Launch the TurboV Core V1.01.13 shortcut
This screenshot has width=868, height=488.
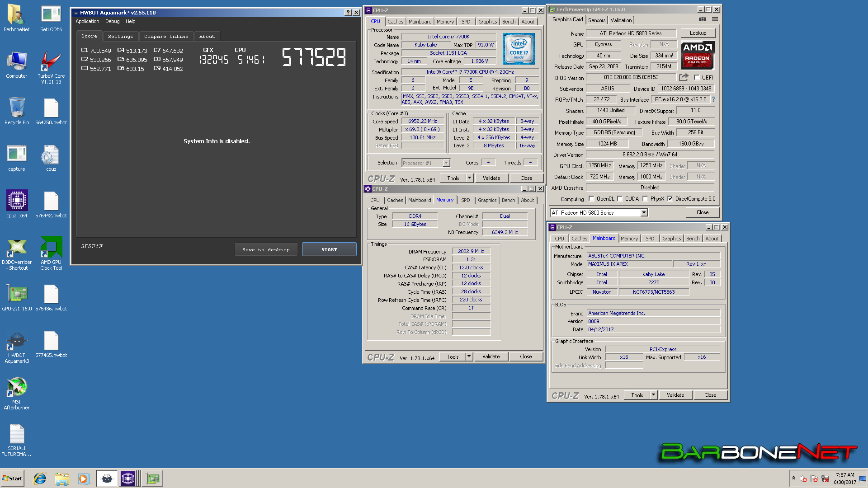[x=51, y=67]
